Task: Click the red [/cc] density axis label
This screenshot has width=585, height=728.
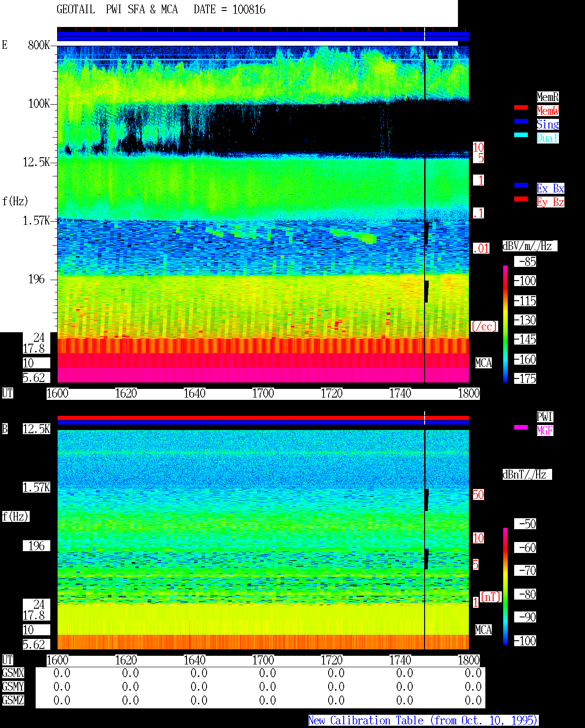Action: click(484, 326)
